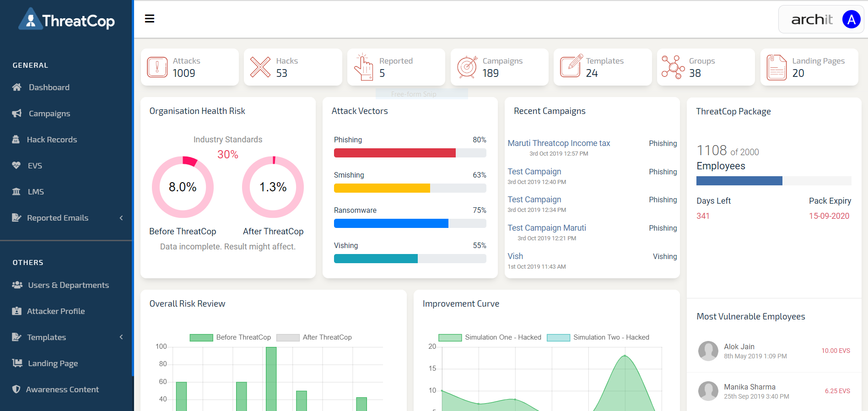Open the Vish campaign link
868x411 pixels.
(515, 256)
